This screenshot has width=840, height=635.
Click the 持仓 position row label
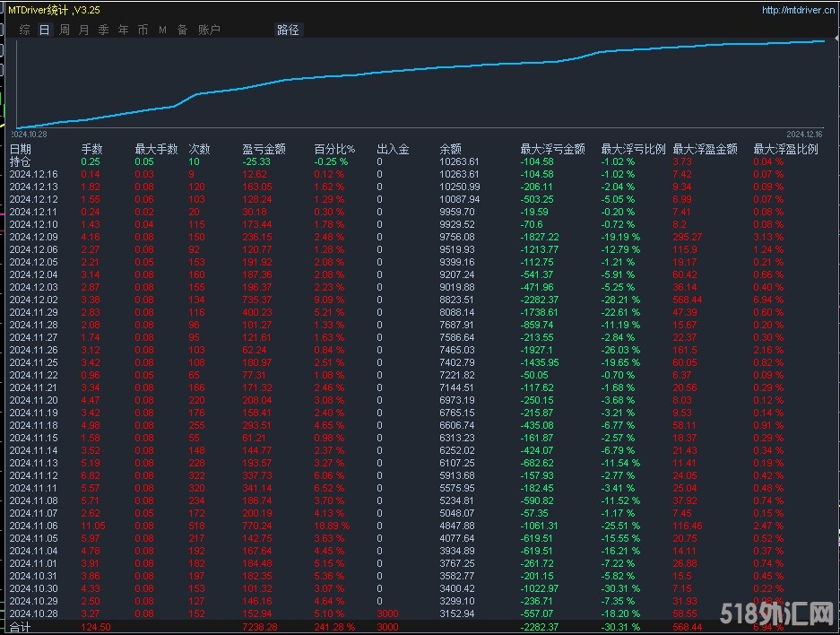point(21,162)
